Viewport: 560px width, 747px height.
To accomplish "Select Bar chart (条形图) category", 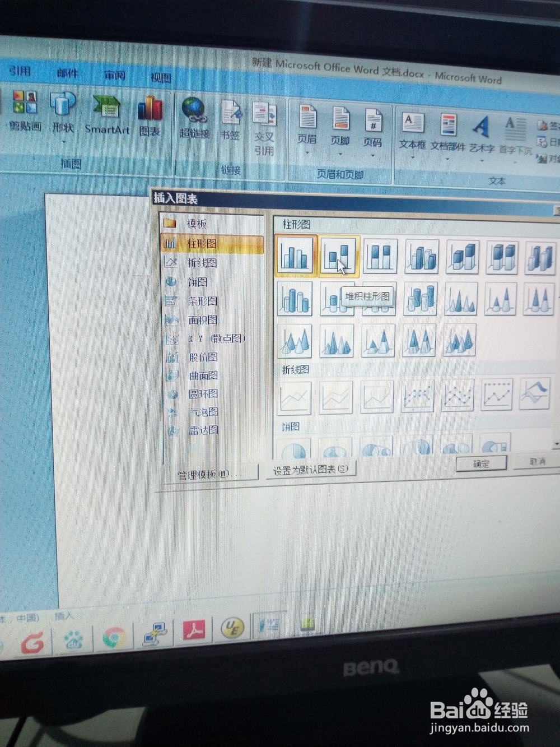I will click(x=212, y=301).
